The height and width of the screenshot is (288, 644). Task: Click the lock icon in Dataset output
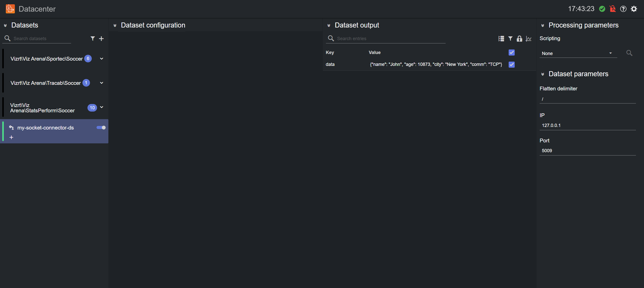519,39
